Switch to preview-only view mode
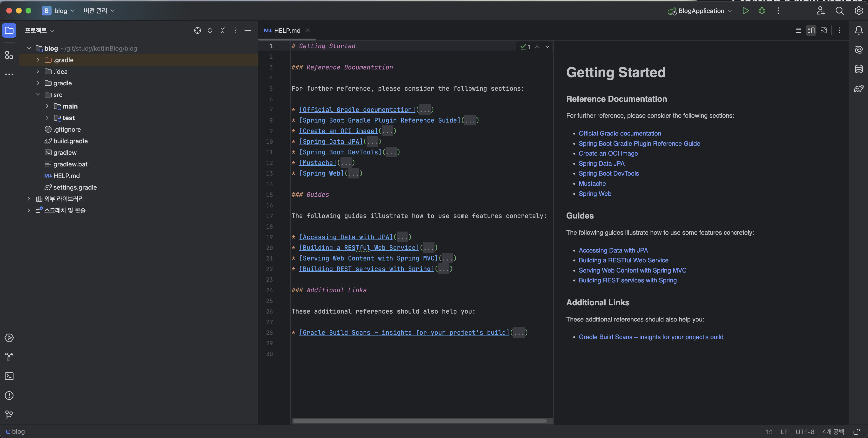868x438 pixels. 823,30
